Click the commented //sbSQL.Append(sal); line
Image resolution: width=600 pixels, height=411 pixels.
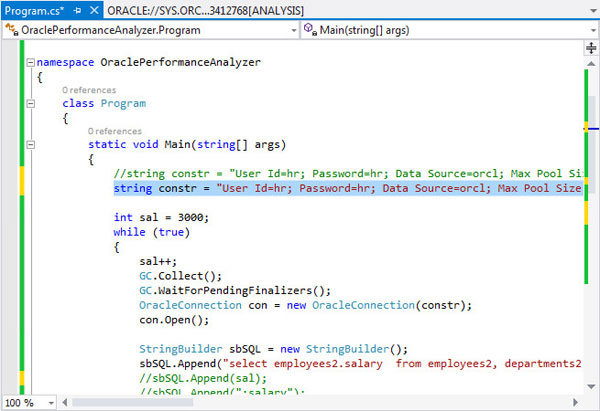(203, 378)
